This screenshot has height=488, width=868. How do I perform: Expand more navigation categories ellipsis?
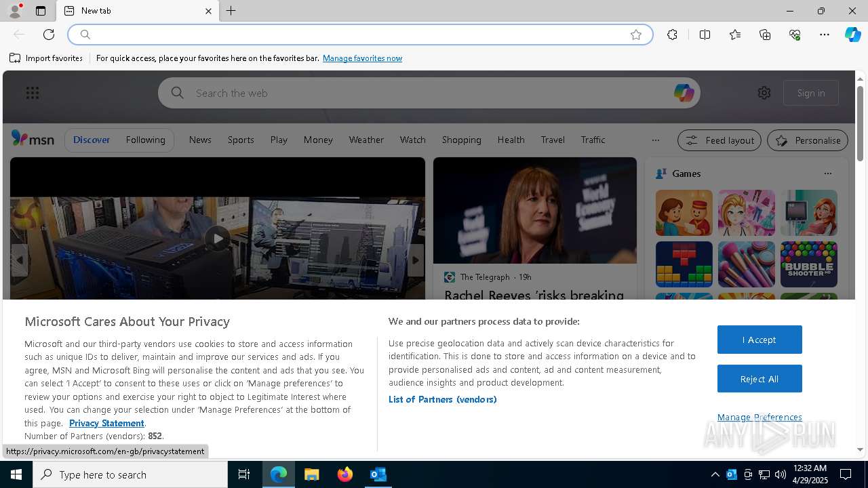tap(655, 140)
